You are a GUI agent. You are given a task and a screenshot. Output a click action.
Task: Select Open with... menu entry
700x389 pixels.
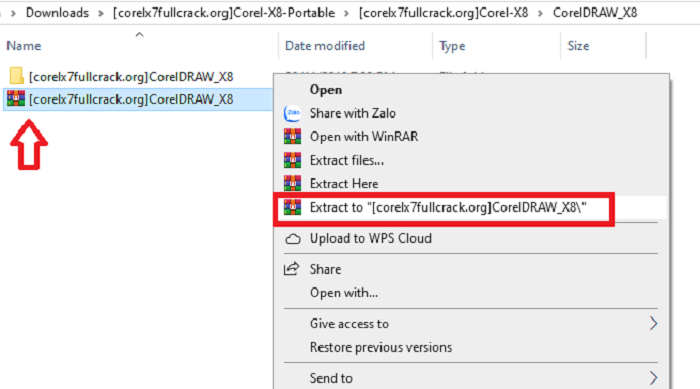point(344,293)
